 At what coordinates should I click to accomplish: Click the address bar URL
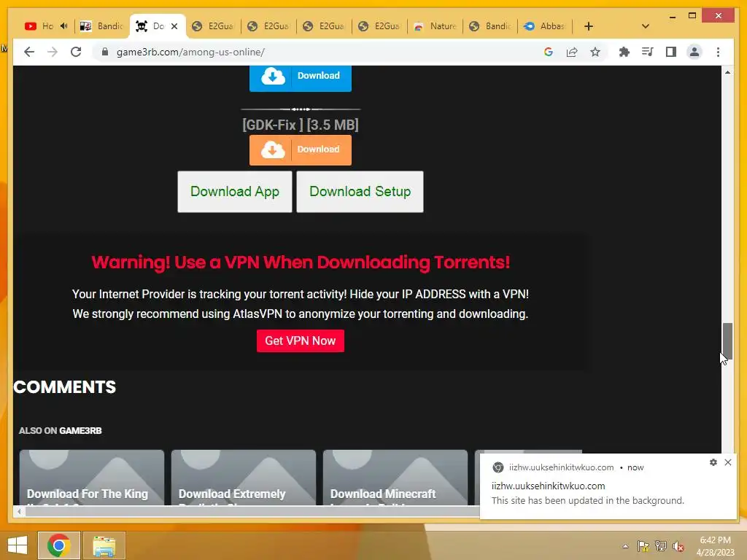[190, 52]
